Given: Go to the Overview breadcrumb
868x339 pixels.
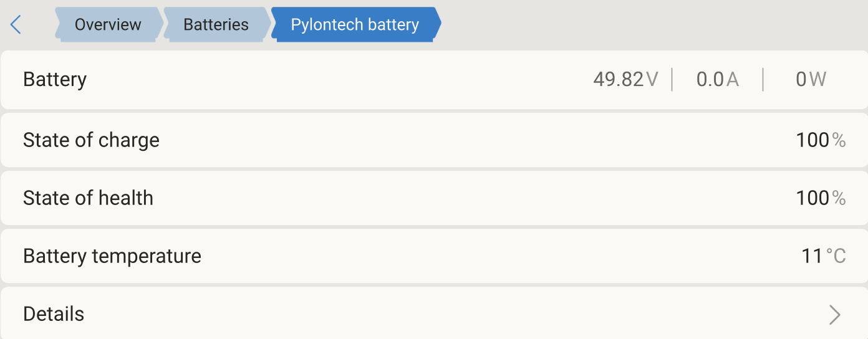Looking at the screenshot, I should (x=108, y=25).
